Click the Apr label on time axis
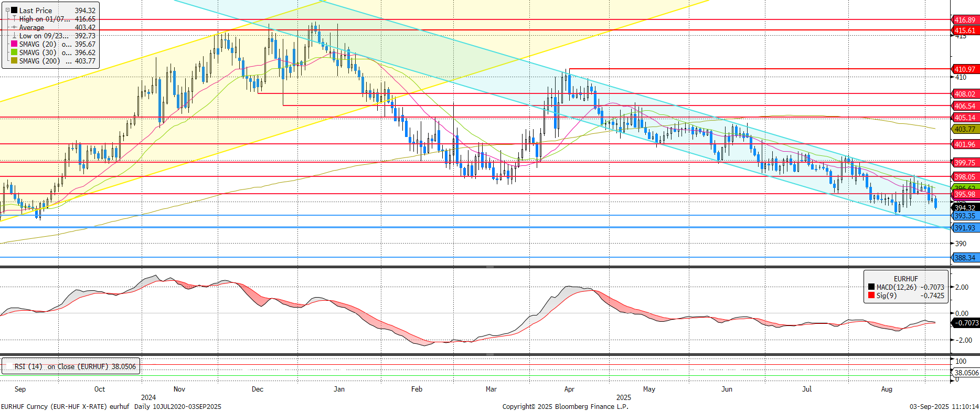 [x=569, y=389]
